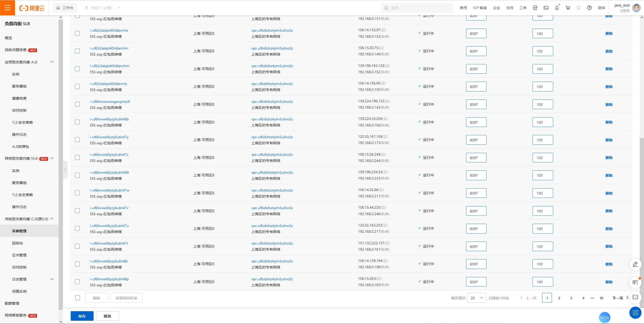The width and height of the screenshot is (644, 324).
Task: Check the box for i-uf62s5ekpt40h8iennhk
Action: coord(77,33)
